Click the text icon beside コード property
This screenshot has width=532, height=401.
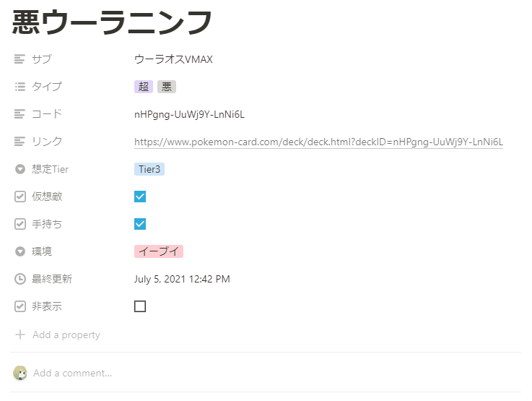click(x=19, y=114)
